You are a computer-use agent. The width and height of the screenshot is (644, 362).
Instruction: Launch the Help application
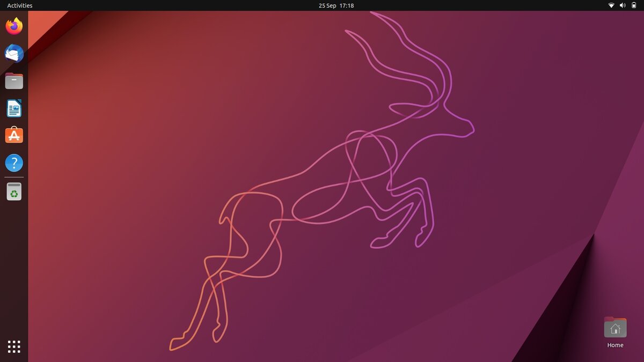(x=13, y=162)
